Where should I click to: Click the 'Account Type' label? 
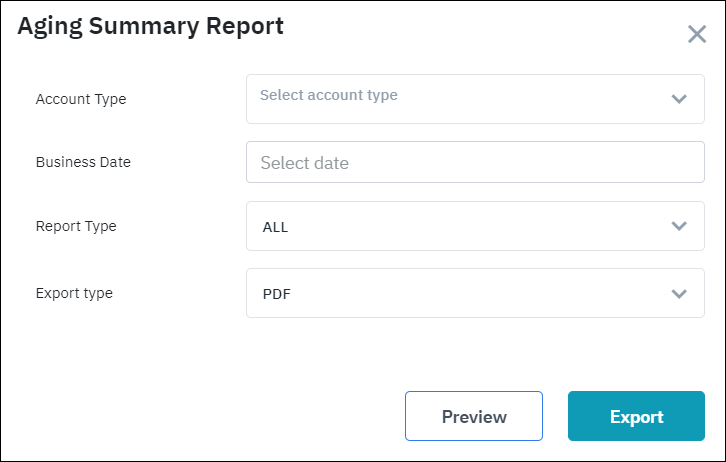coord(81,99)
